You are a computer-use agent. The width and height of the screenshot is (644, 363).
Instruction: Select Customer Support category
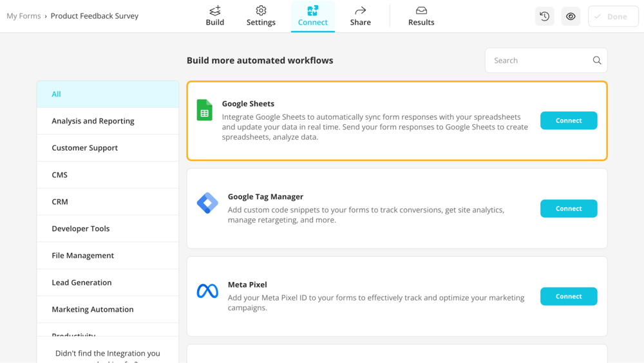[108, 148]
